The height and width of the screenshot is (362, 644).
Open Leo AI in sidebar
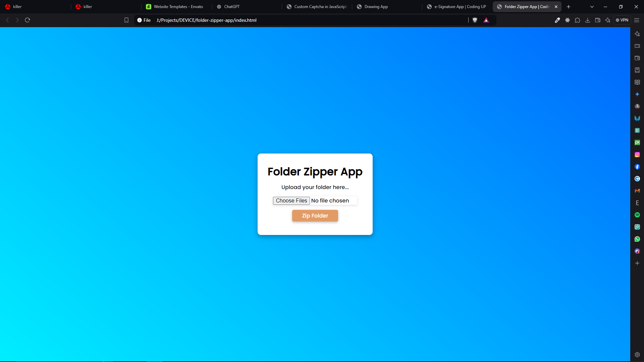(x=637, y=34)
